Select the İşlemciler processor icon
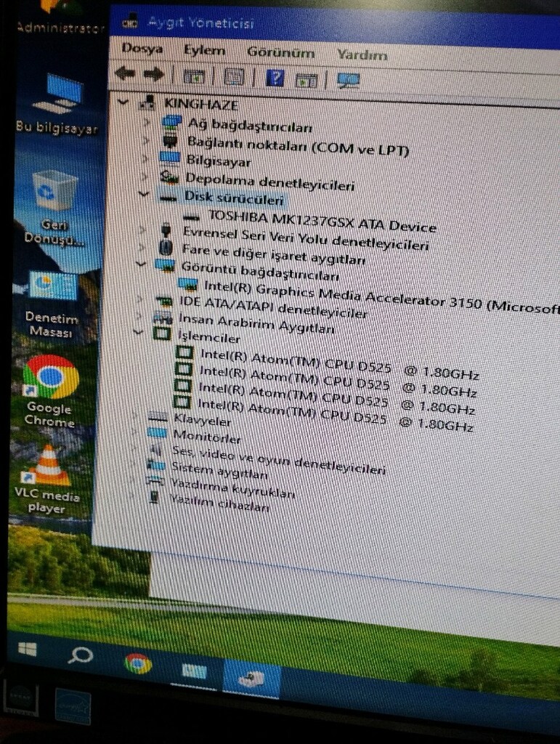The width and height of the screenshot is (560, 744). tap(161, 333)
